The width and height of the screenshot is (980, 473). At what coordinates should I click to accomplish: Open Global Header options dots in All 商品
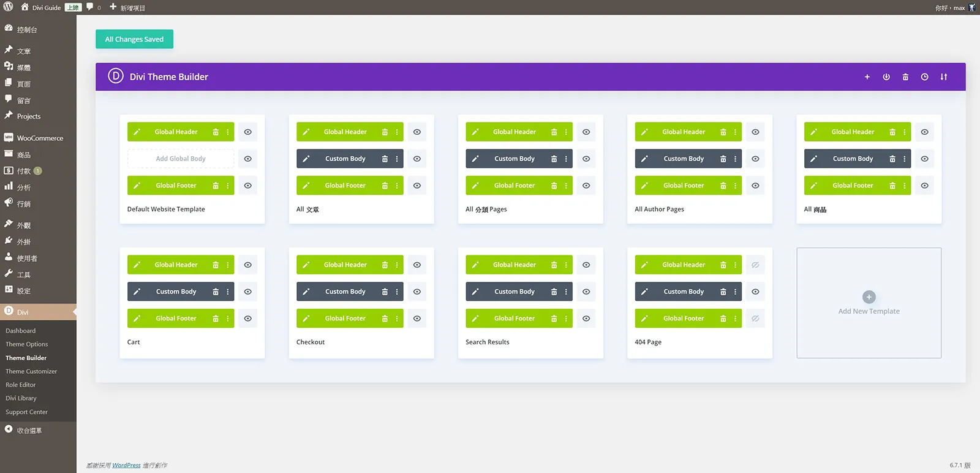(905, 132)
